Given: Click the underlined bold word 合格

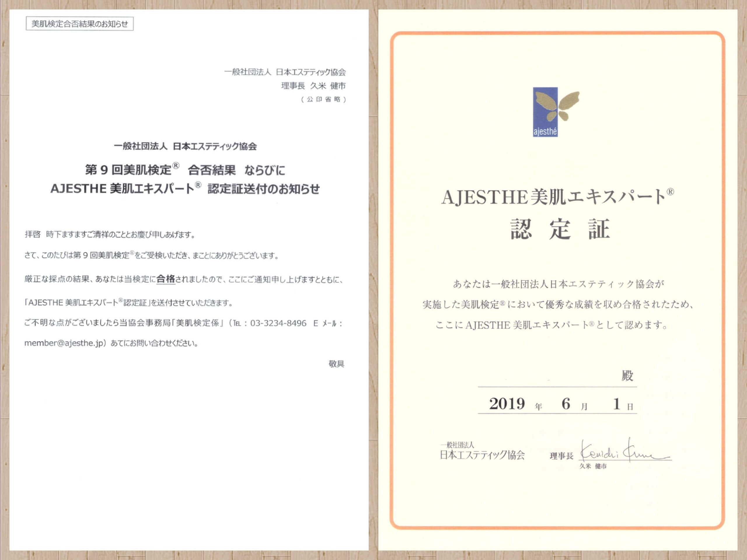Looking at the screenshot, I should pos(166,279).
